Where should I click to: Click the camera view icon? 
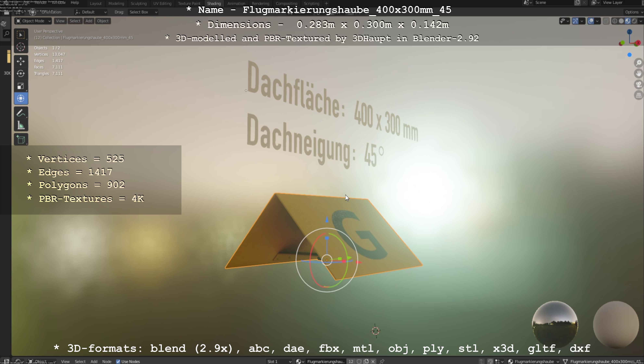point(638,85)
